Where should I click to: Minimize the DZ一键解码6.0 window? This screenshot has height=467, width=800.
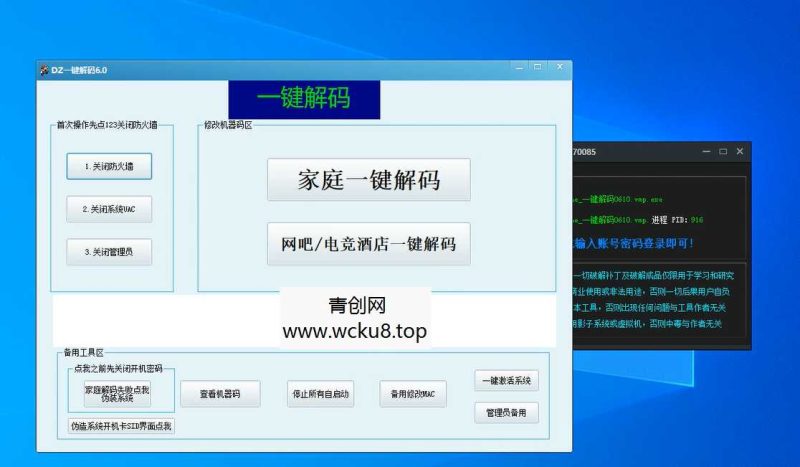point(519,67)
